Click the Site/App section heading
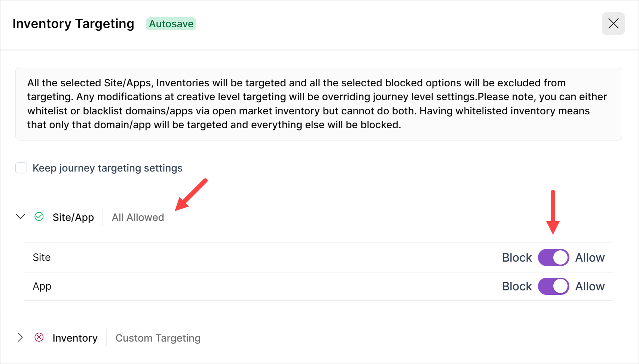 (x=73, y=217)
